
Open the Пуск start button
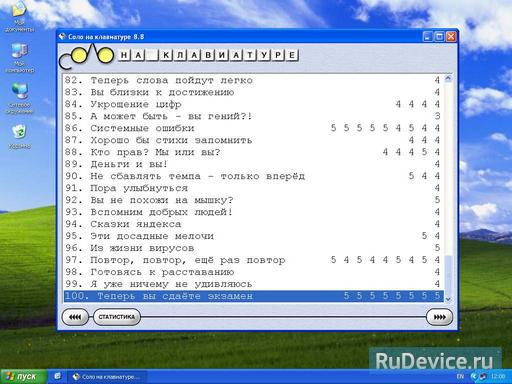(24, 377)
